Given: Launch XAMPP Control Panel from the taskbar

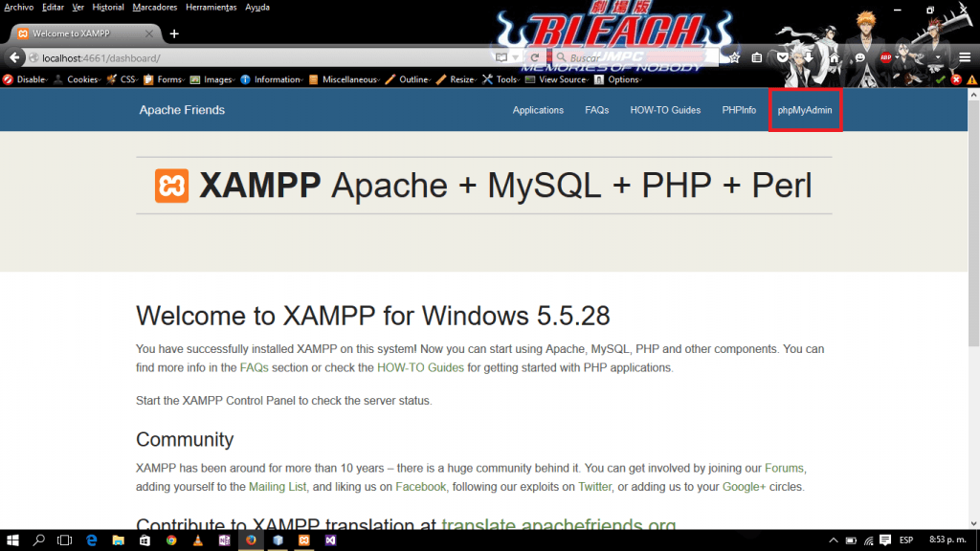Looking at the screenshot, I should (x=303, y=540).
